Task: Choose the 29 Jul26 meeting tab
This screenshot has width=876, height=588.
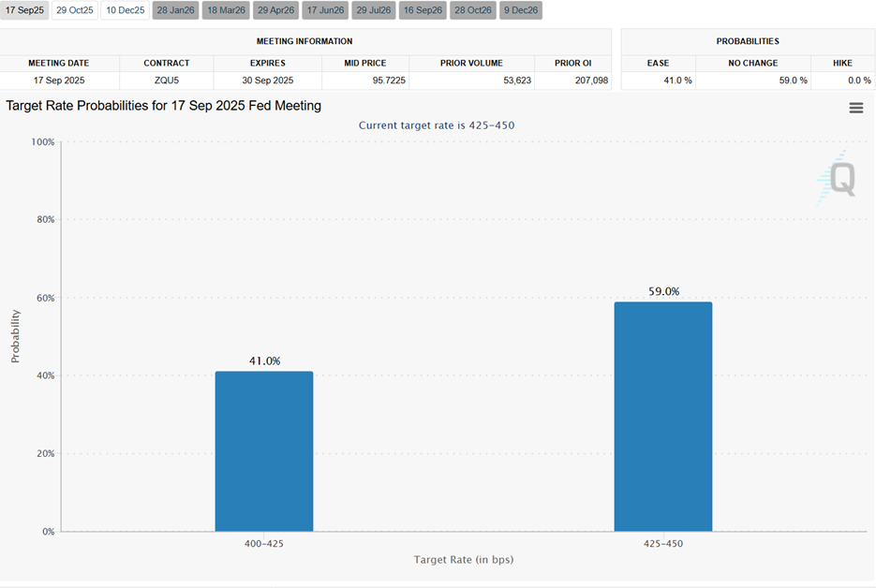Action: click(x=374, y=10)
